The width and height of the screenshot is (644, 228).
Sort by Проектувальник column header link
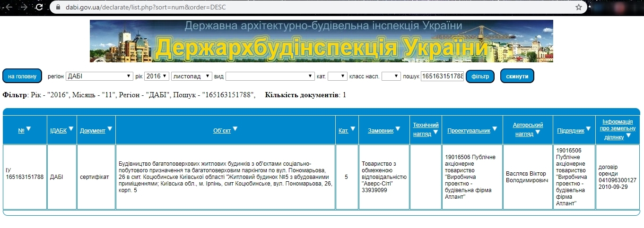coord(469,131)
